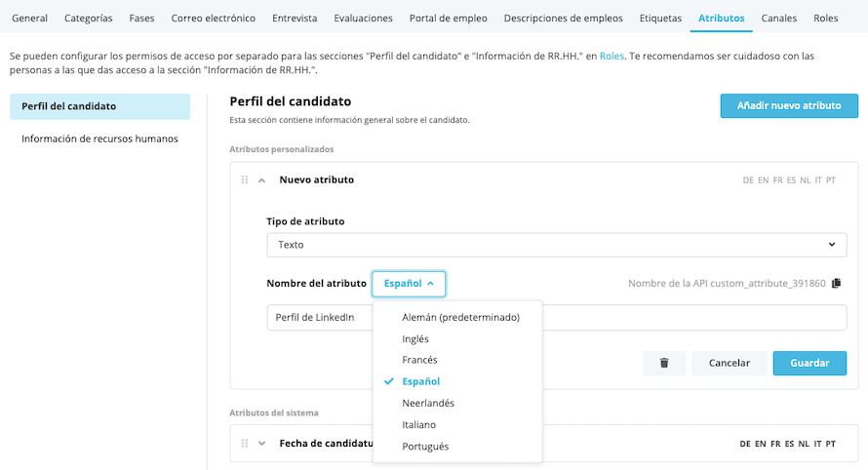Switch to the Entrevista tab

(x=295, y=19)
